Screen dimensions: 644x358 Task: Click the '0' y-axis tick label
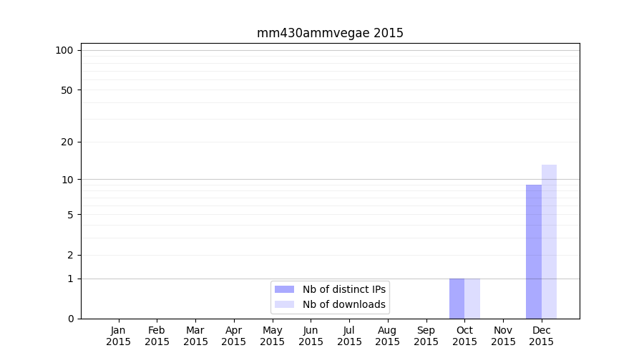click(70, 319)
